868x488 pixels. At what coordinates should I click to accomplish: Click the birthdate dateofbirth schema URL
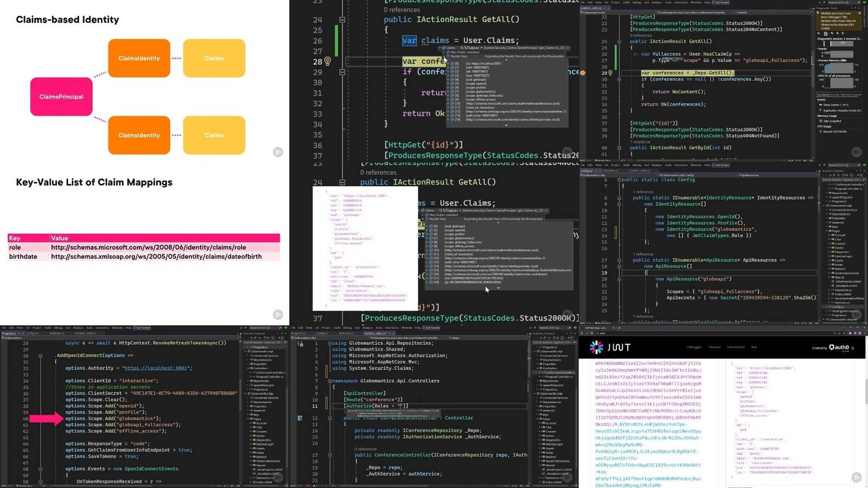pos(156,257)
